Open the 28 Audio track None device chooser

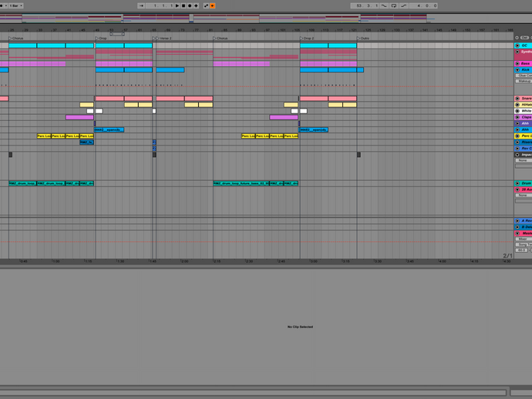pyautogui.click(x=524, y=195)
